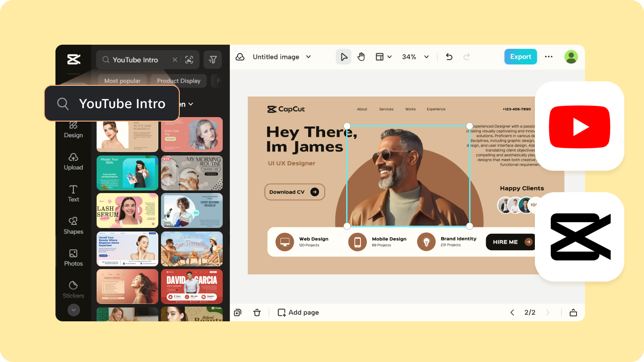This screenshot has width=644, height=362.
Task: Choose the Master Your Skills template
Action: point(127,173)
